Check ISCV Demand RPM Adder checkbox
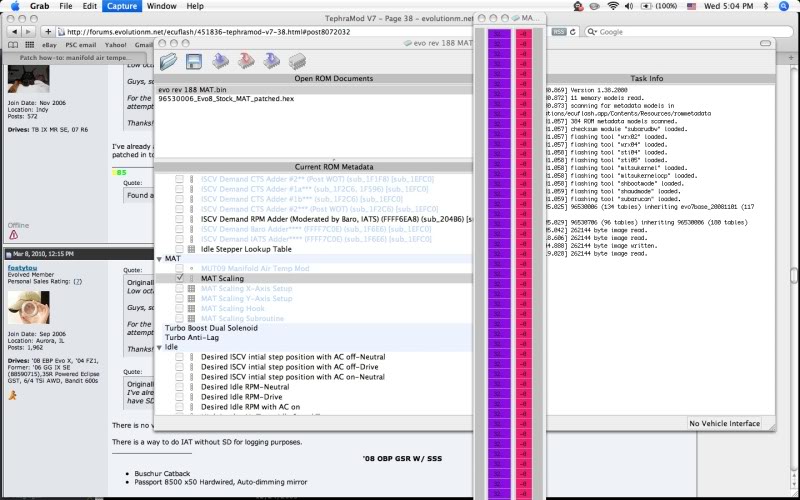This screenshot has width=800, height=500. (179, 219)
